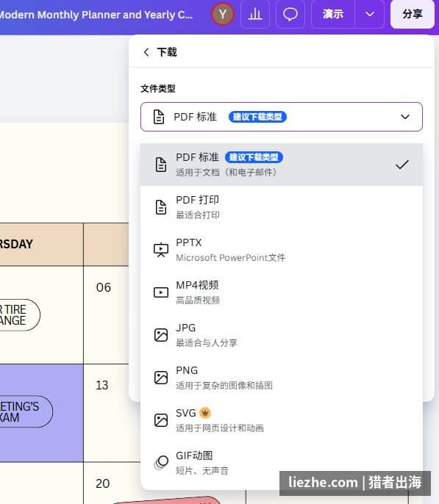Click the TIRE ANGE event pill
This screenshot has height=504, width=439.
20,315
